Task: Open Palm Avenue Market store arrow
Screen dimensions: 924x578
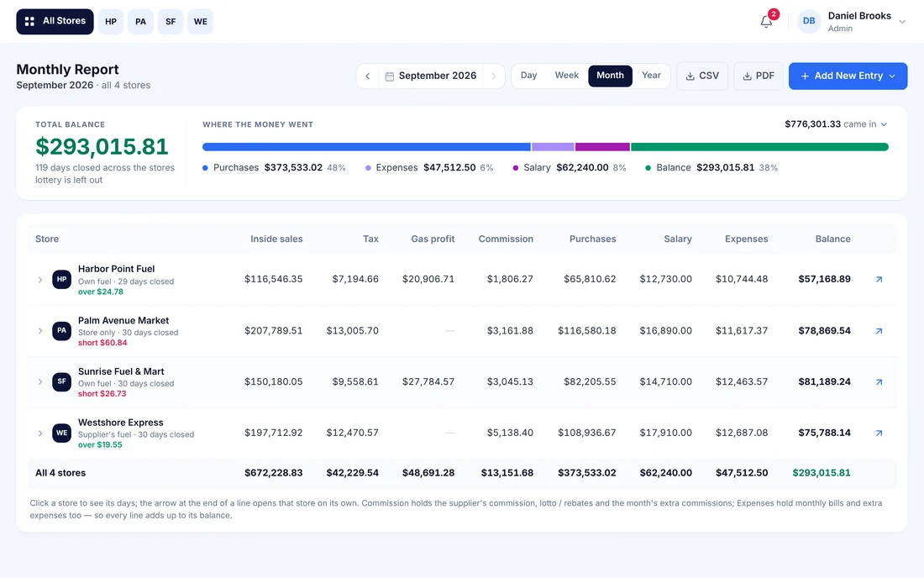Action: tap(879, 330)
